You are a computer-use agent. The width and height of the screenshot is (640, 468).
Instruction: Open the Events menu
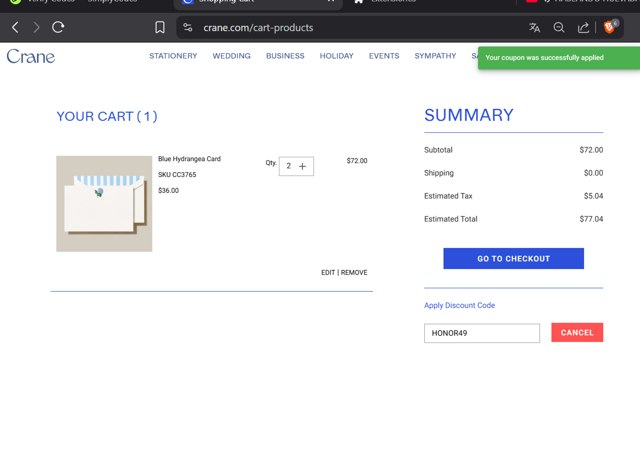[x=384, y=56]
